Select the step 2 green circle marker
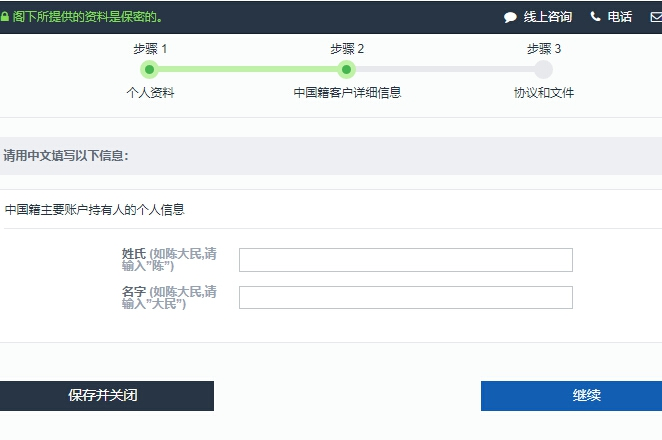This screenshot has width=662, height=440. coord(346,69)
